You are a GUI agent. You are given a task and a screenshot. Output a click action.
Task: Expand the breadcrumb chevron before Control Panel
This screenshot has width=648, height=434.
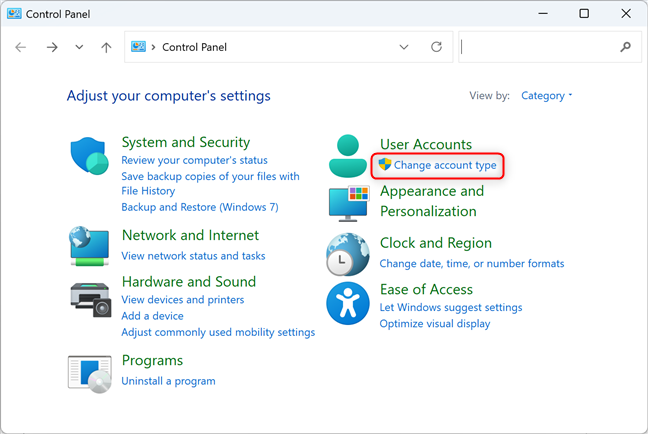coord(153,47)
